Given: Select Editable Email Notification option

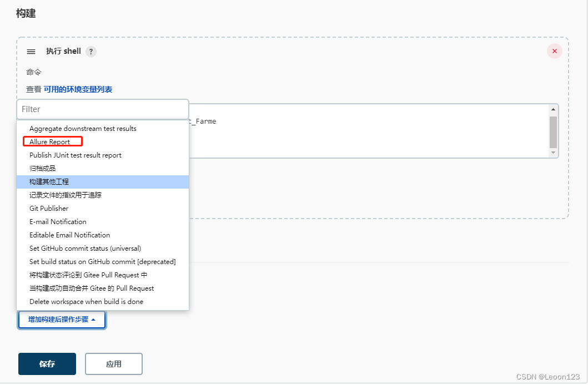Looking at the screenshot, I should coord(102,235).
